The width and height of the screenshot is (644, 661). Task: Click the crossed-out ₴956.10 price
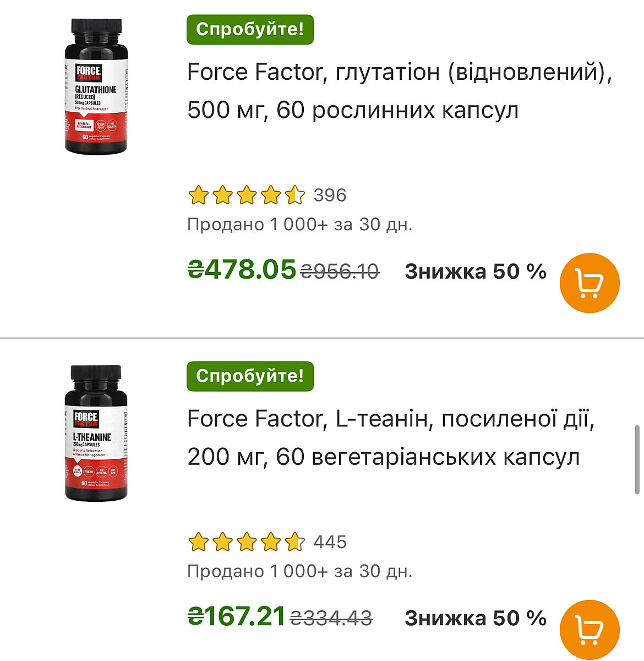[x=340, y=272]
